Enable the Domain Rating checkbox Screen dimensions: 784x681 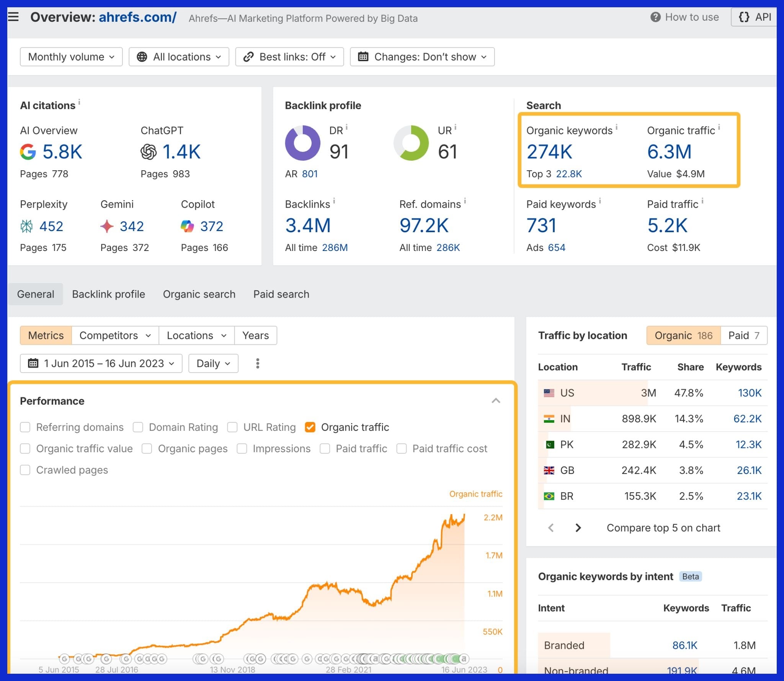click(138, 427)
